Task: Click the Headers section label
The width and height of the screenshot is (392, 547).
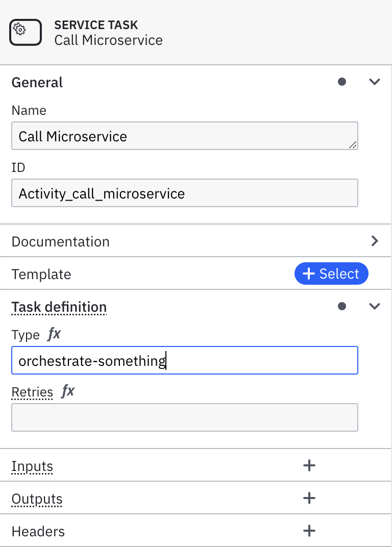Action: pyautogui.click(x=38, y=531)
